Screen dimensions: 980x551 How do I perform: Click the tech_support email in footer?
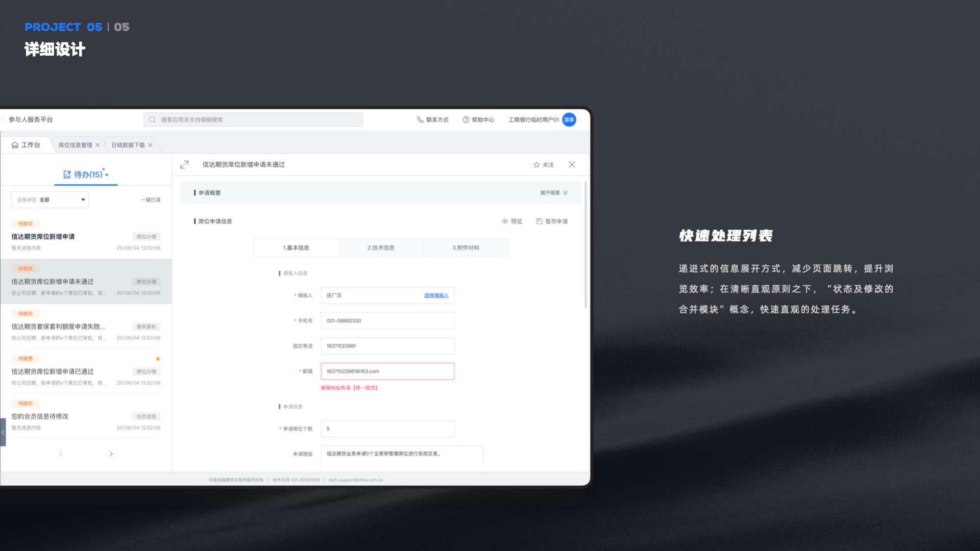pyautogui.click(x=356, y=480)
